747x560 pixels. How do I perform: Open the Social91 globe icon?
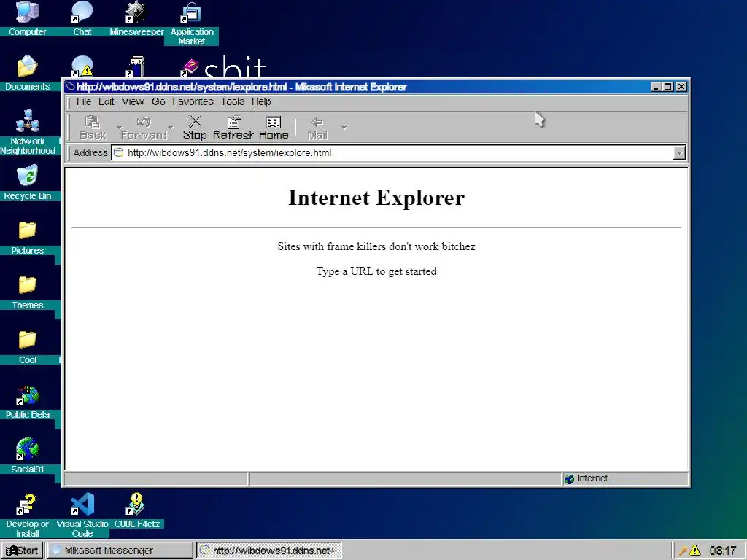(x=27, y=456)
